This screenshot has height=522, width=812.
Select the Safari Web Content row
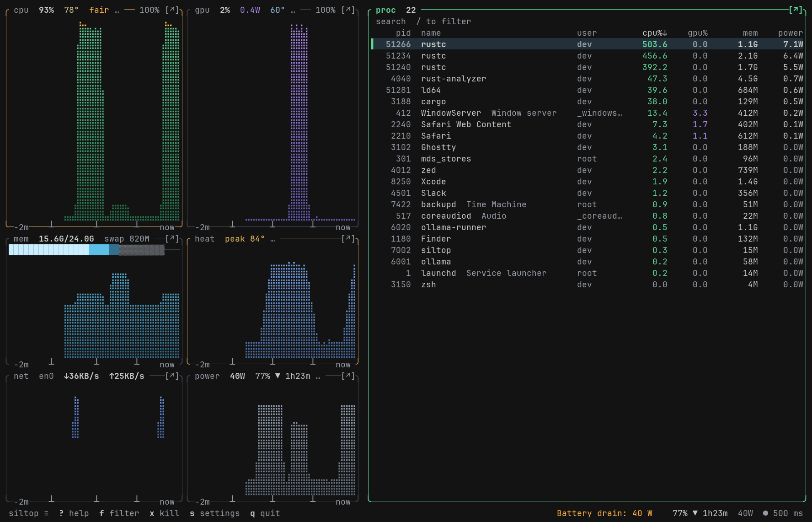click(587, 124)
